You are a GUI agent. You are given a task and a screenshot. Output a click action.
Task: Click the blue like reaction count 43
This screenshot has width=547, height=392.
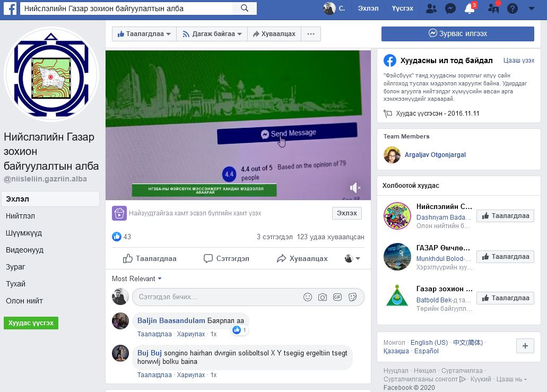(121, 237)
